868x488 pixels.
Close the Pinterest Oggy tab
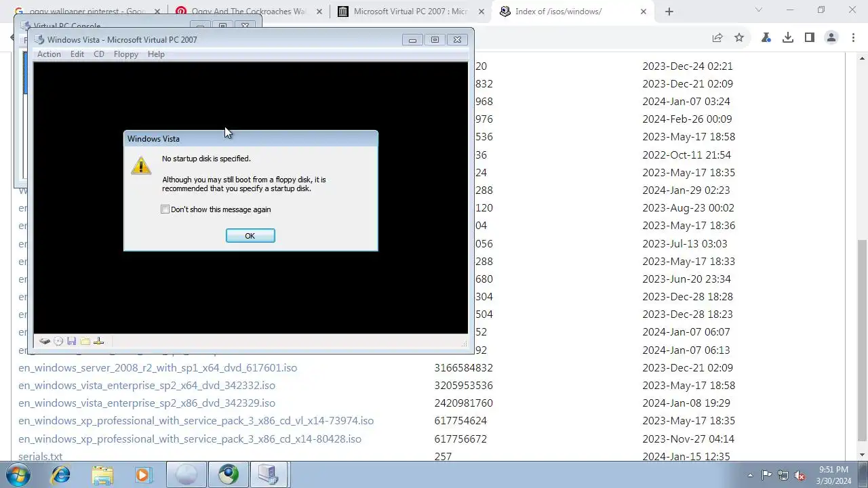tap(319, 12)
